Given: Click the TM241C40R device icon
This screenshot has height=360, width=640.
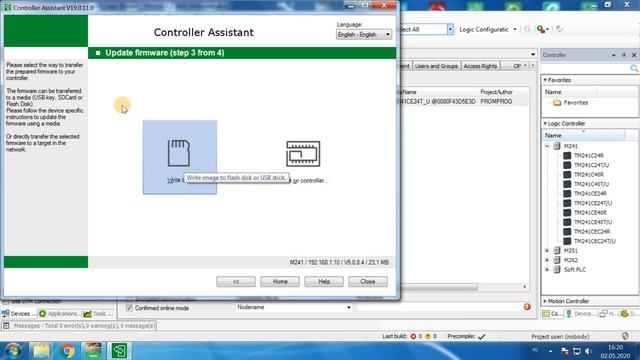Looking at the screenshot, I should coord(567,174).
